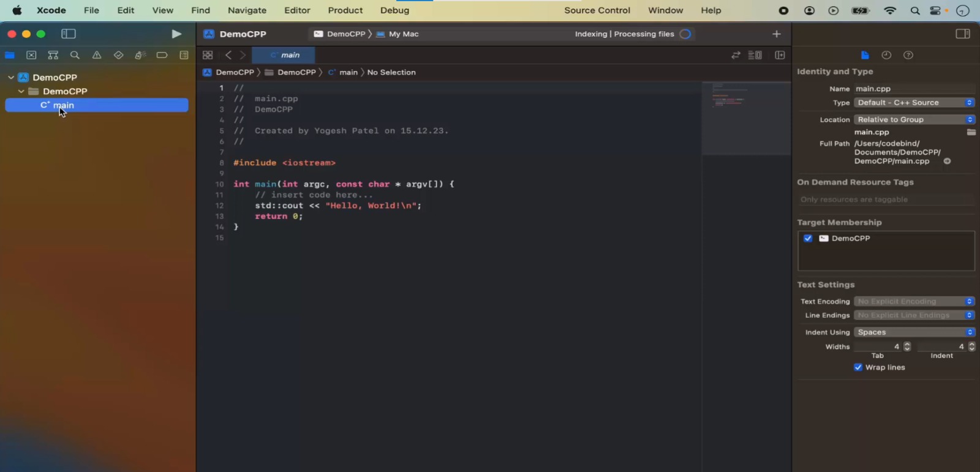Click the indexing progress spinner
The width and height of the screenshot is (980, 472).
tap(685, 34)
